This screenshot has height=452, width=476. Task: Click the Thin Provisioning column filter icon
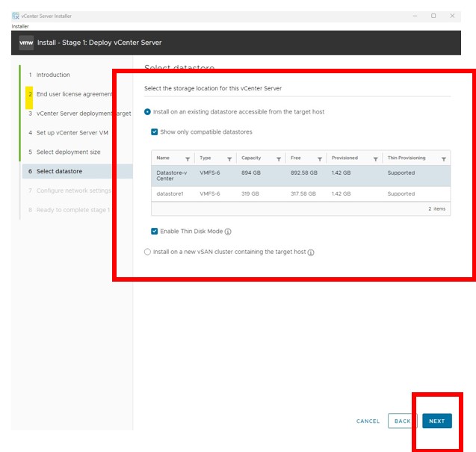click(x=444, y=159)
